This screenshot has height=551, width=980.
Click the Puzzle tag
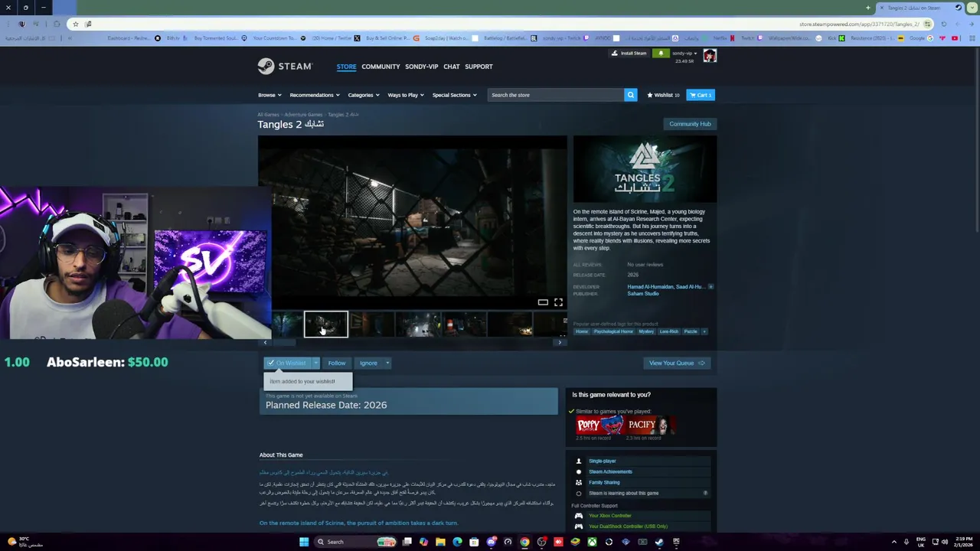click(x=691, y=331)
